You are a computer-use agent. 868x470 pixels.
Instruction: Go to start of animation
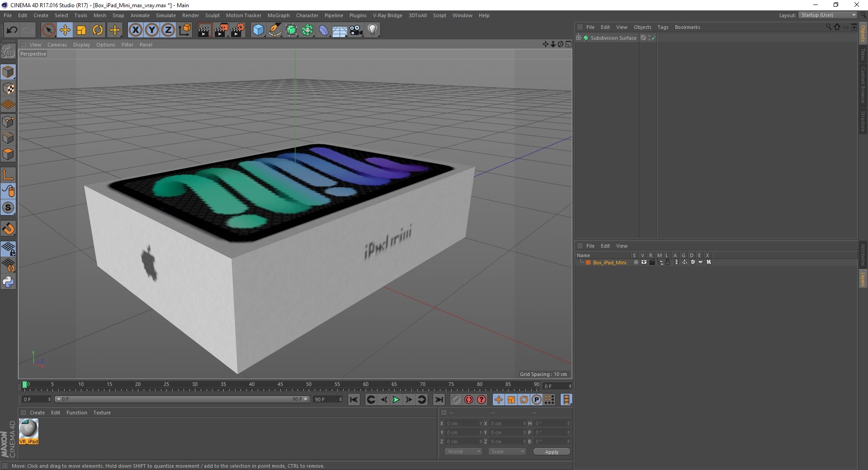pos(354,399)
